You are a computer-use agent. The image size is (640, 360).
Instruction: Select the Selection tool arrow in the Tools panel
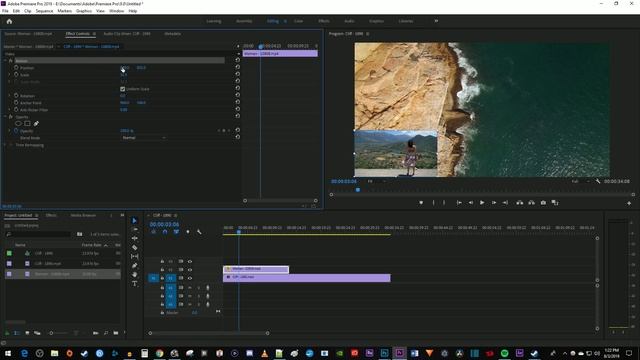134,220
